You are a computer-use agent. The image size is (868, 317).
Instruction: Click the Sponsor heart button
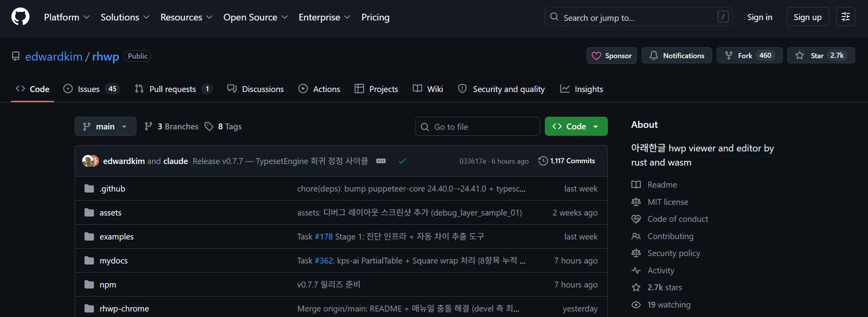pos(612,55)
